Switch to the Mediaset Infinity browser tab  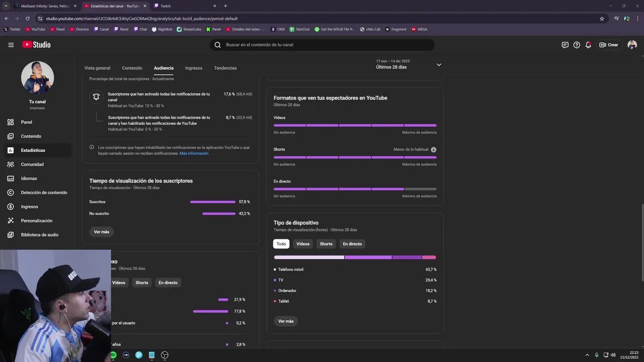(x=45, y=6)
